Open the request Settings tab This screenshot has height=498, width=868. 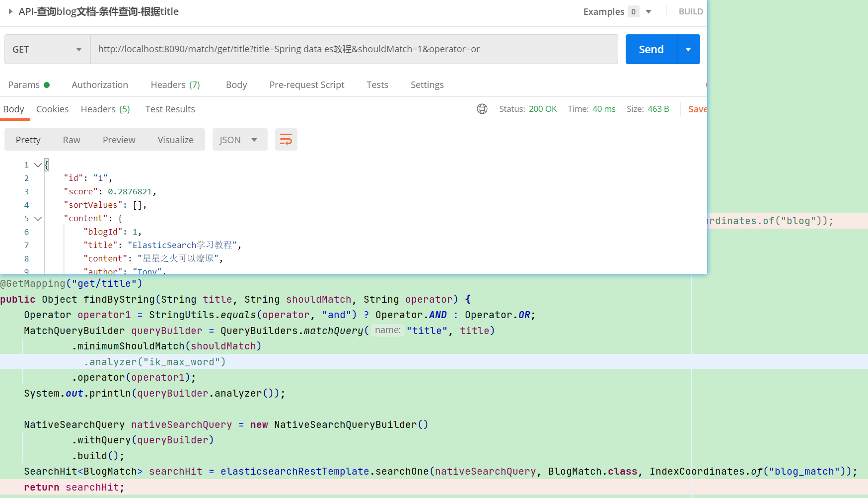427,84
